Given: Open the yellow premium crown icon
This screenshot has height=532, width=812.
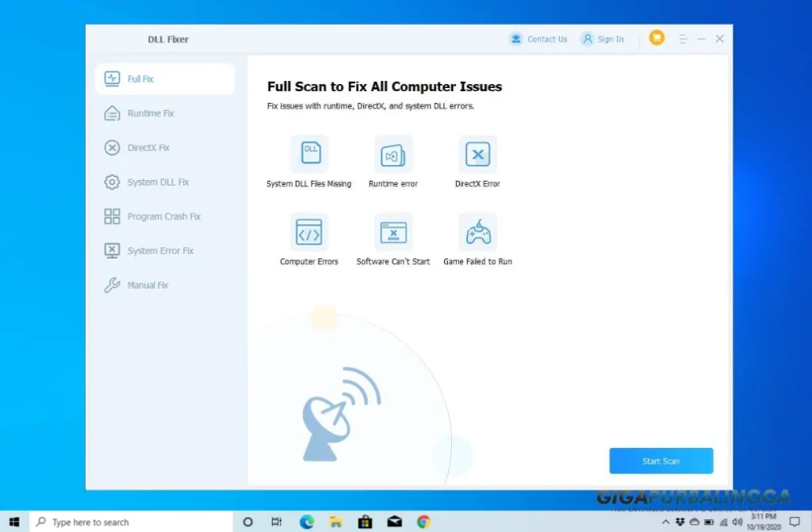Looking at the screenshot, I should click(x=657, y=37).
